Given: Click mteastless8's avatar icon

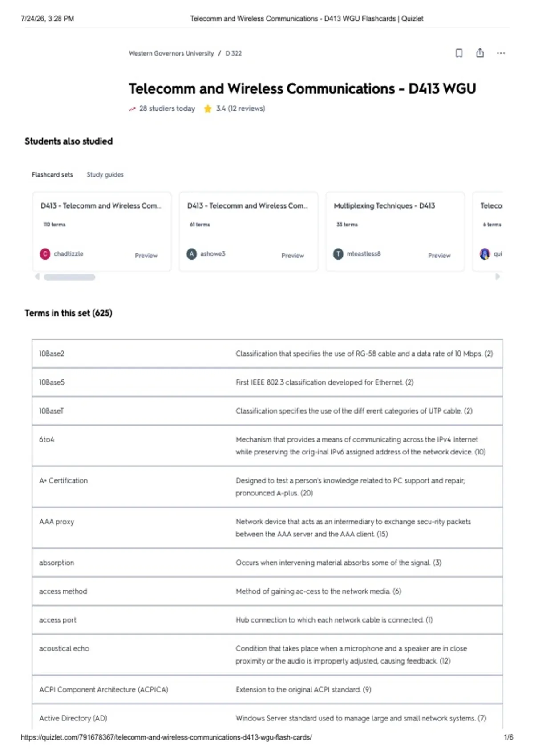Looking at the screenshot, I should 338,254.
